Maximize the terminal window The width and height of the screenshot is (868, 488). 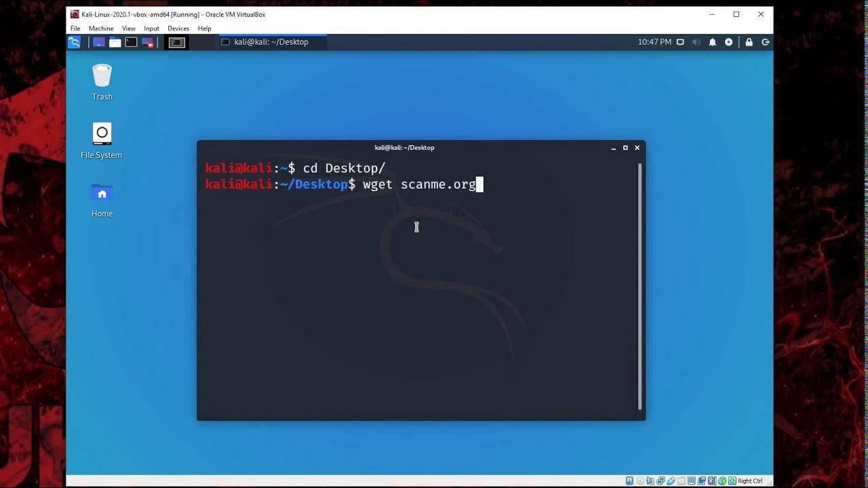[x=625, y=148]
